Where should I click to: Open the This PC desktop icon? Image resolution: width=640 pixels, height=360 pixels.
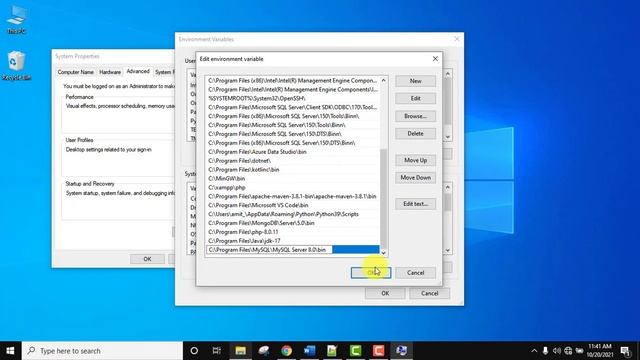[x=16, y=20]
